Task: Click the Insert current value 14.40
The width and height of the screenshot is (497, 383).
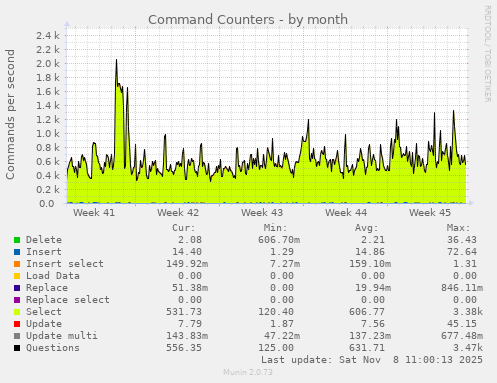Action: pyautogui.click(x=187, y=252)
